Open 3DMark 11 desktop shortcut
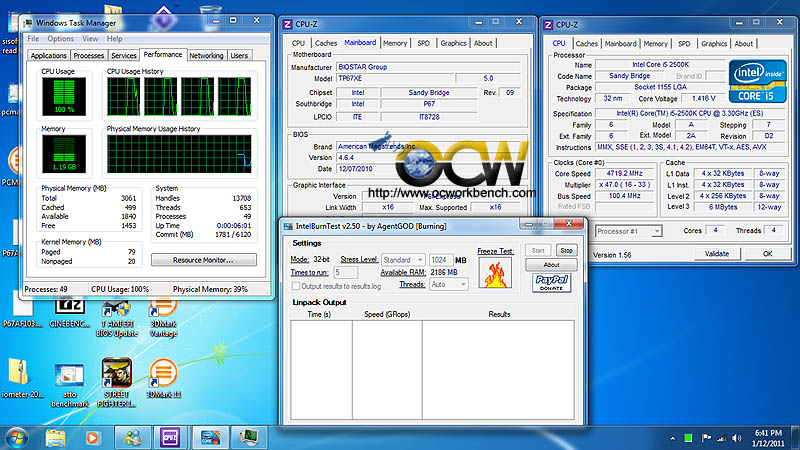The image size is (800, 450). [x=163, y=379]
